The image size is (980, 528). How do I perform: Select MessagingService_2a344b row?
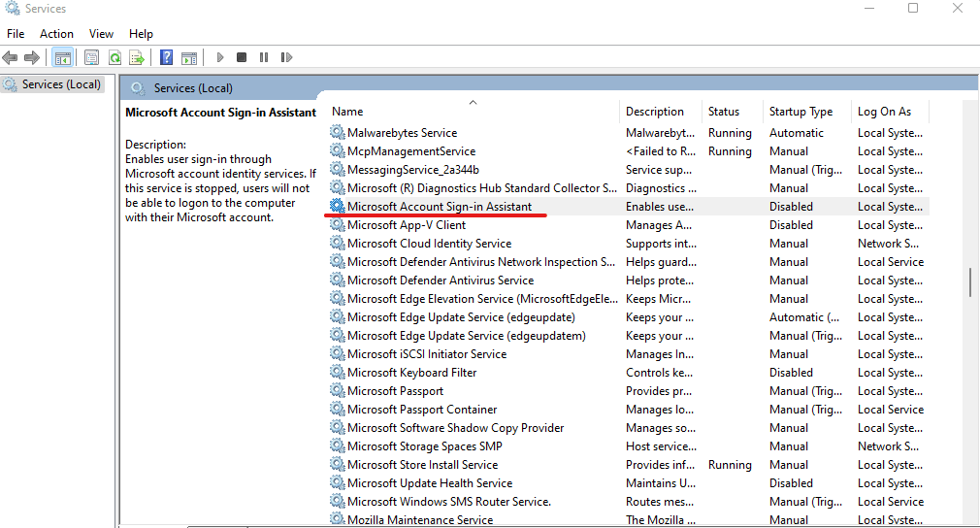(628, 169)
